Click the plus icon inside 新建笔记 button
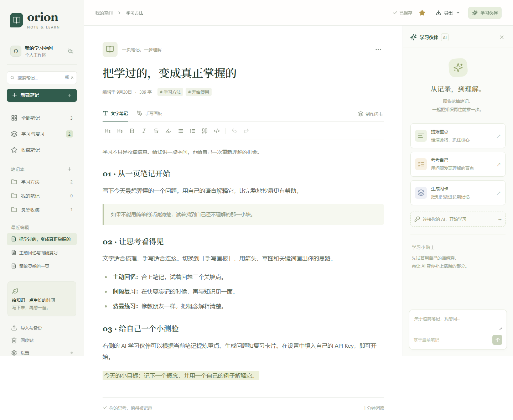 69,95
